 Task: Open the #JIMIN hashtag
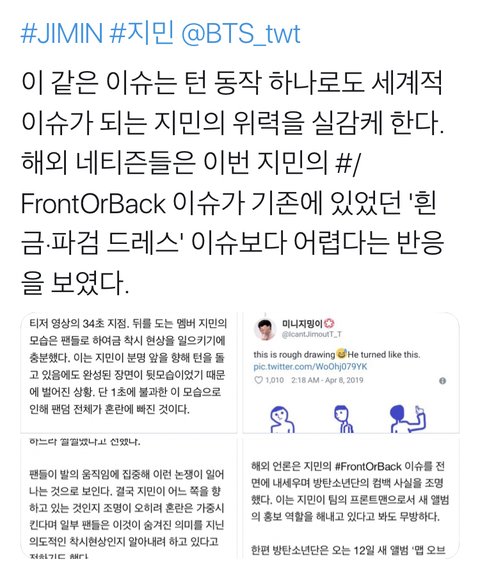(x=62, y=34)
